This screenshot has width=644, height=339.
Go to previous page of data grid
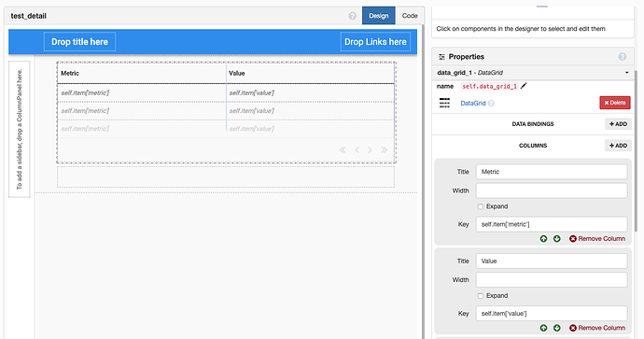pos(357,150)
